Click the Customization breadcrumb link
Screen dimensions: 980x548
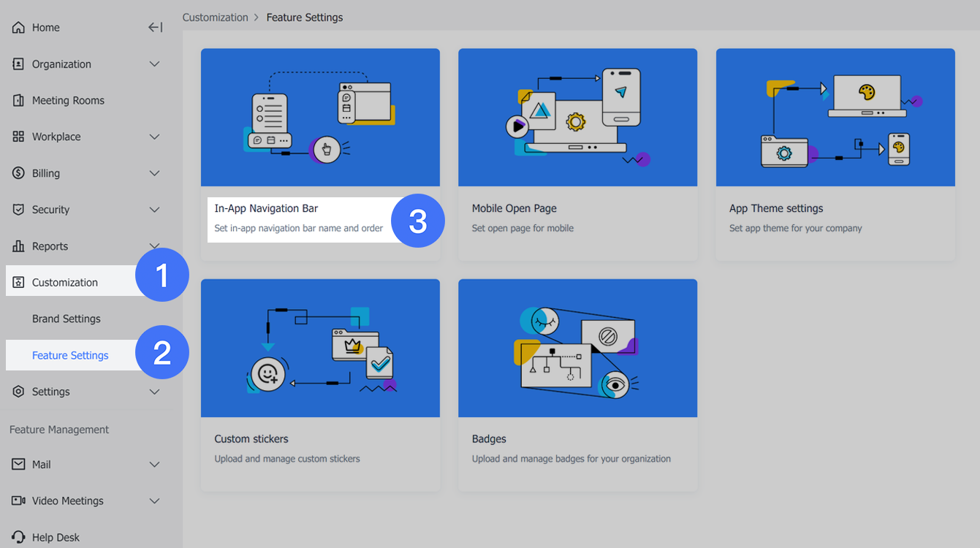pyautogui.click(x=216, y=17)
